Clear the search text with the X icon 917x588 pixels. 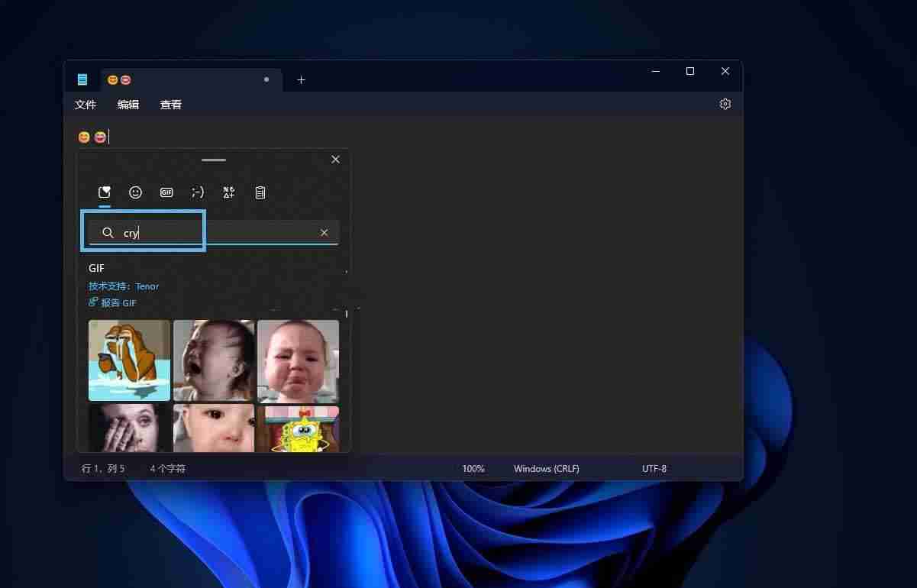click(324, 232)
